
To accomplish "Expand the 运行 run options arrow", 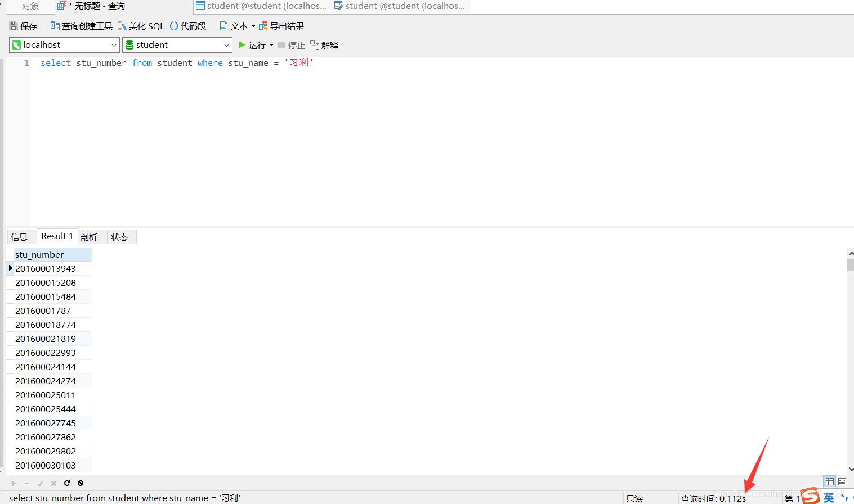I will pyautogui.click(x=271, y=45).
